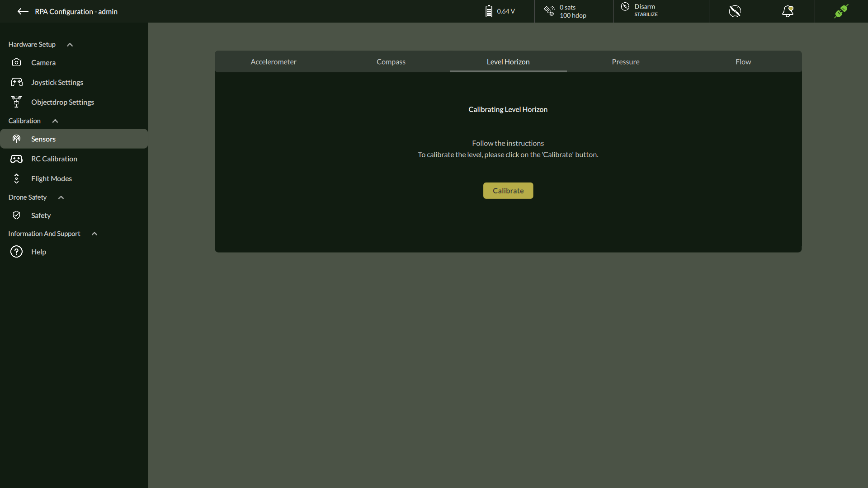Open Objectdrop Settings page

coord(74,102)
